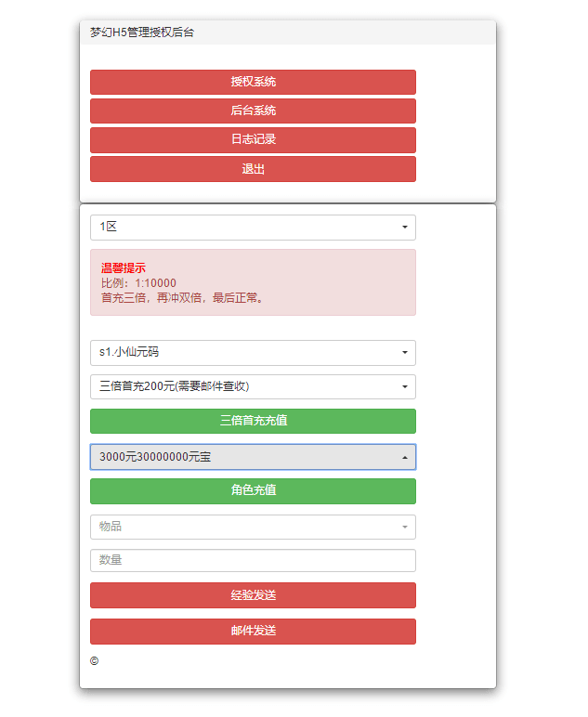Open the 授权系统 section
Viewport: 588px width, 717px height.
point(253,82)
